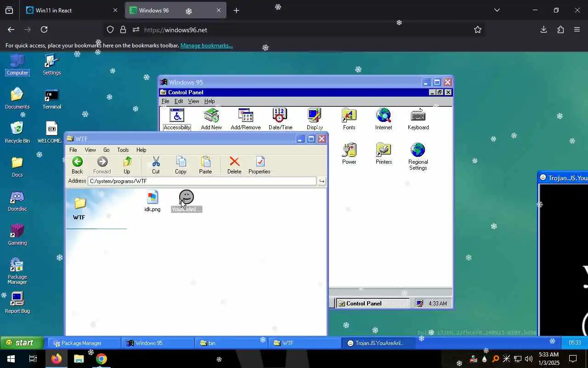Open Fonts in Control Panel

(349, 119)
